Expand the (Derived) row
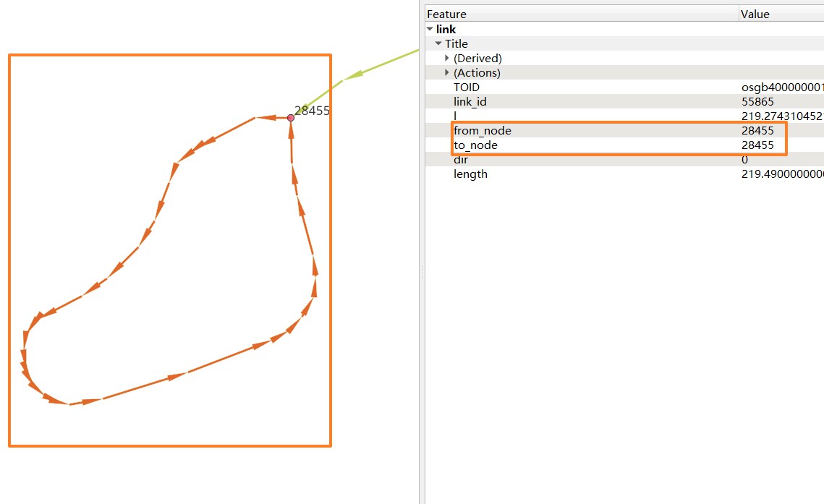 447,58
